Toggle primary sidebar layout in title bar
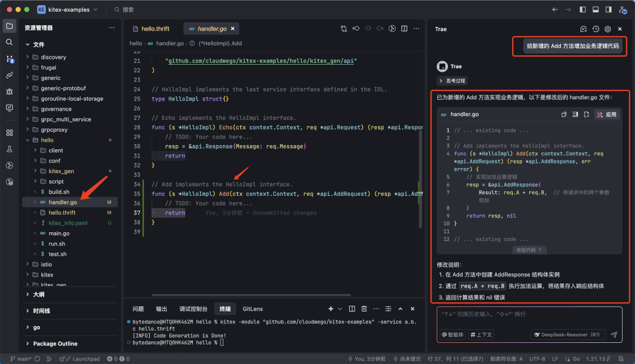 click(583, 9)
